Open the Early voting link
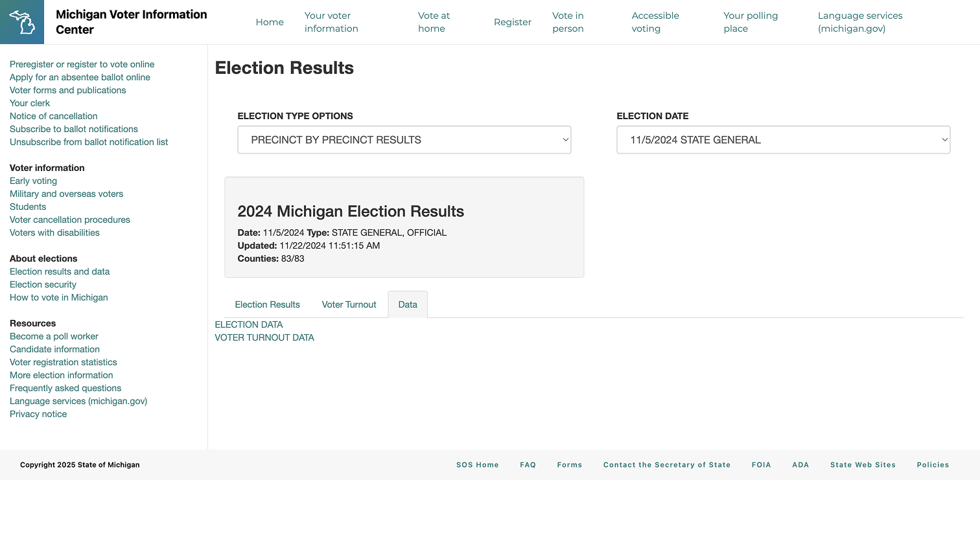This screenshot has height=533, width=980. tap(33, 181)
